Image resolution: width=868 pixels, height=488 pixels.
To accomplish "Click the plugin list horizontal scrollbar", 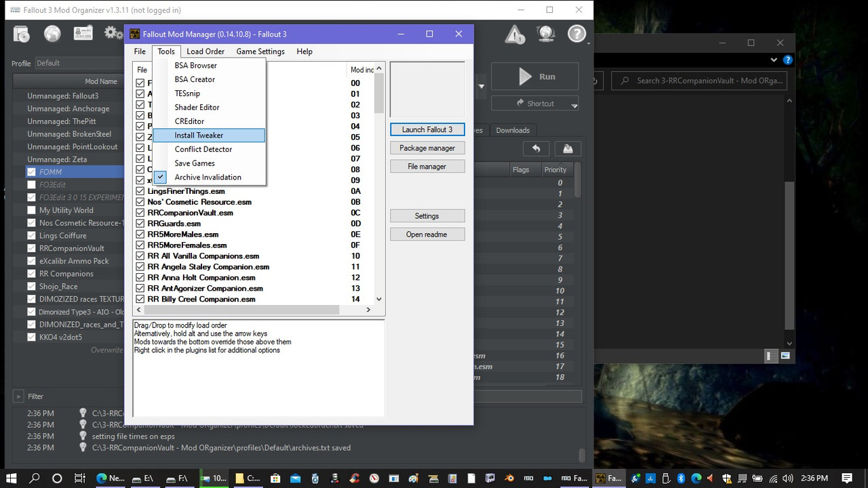I will (240, 310).
